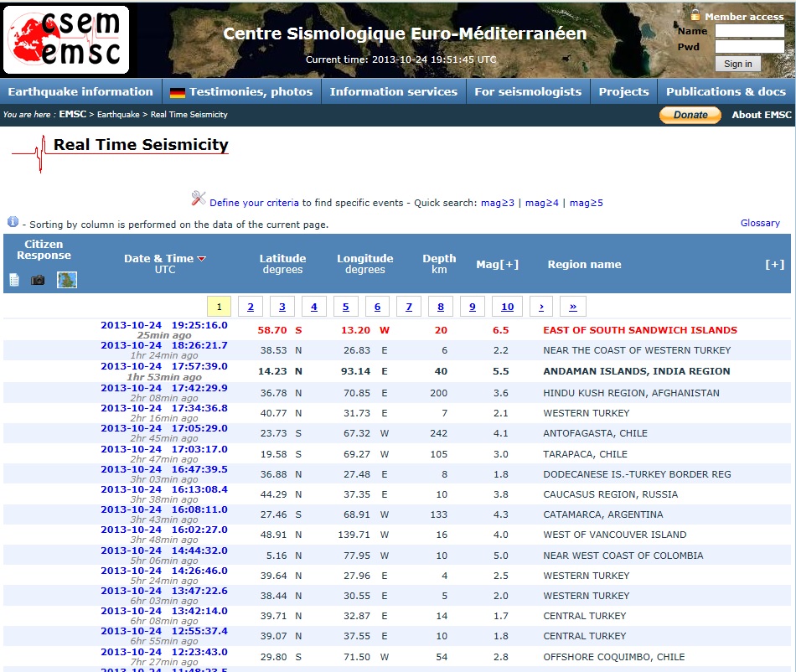Click the EMSC breadcrumb link
This screenshot has width=796, height=672.
coord(73,114)
